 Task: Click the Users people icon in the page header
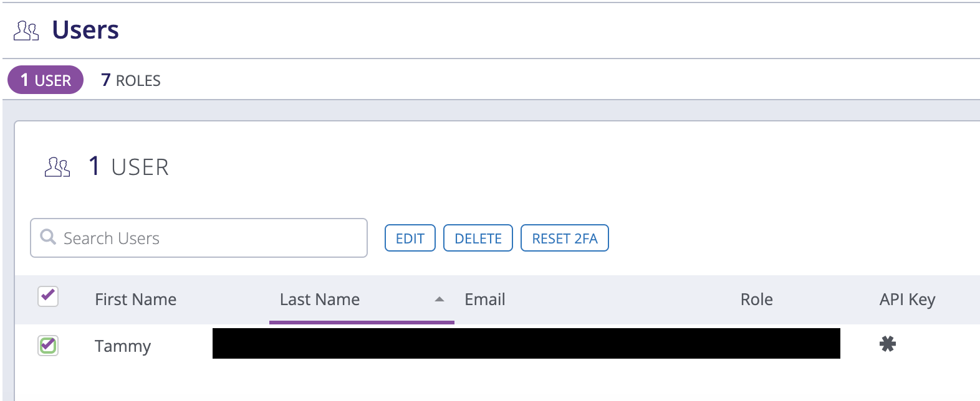tap(26, 29)
